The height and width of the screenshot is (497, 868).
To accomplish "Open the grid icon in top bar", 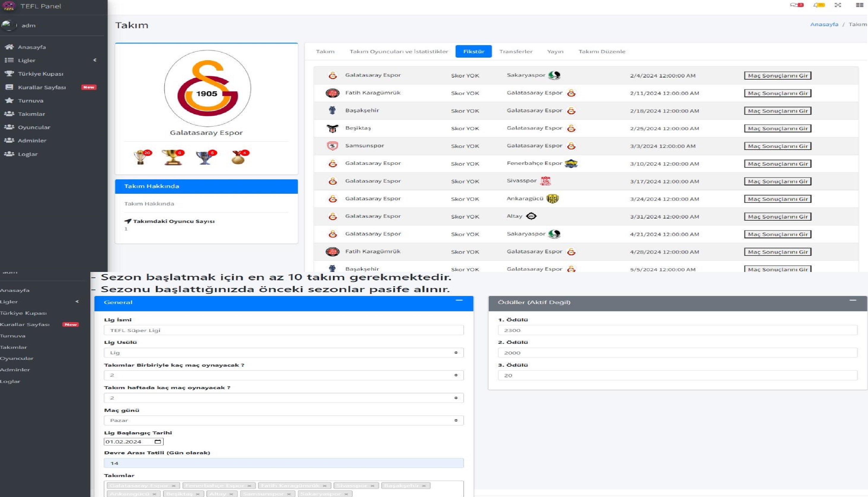I will click(x=860, y=5).
